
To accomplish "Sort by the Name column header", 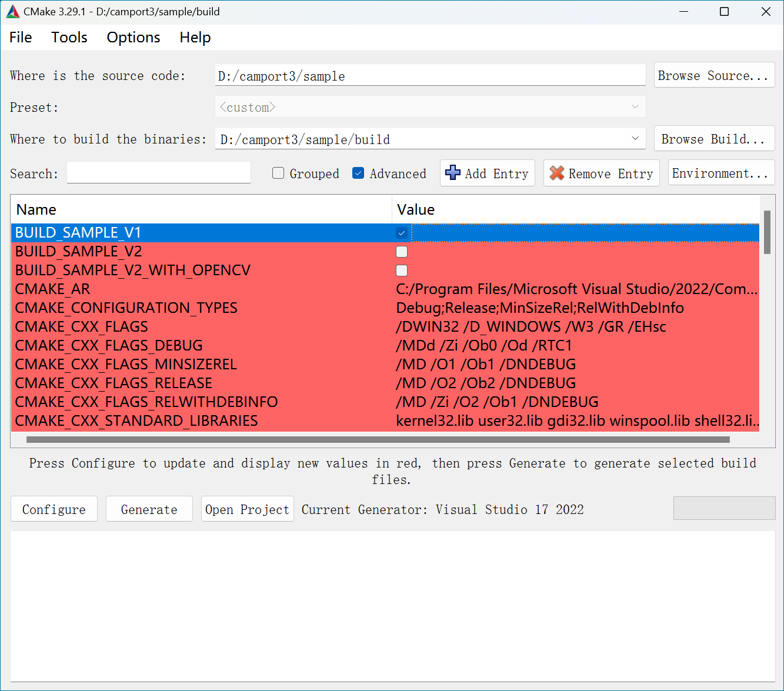I will 201,209.
